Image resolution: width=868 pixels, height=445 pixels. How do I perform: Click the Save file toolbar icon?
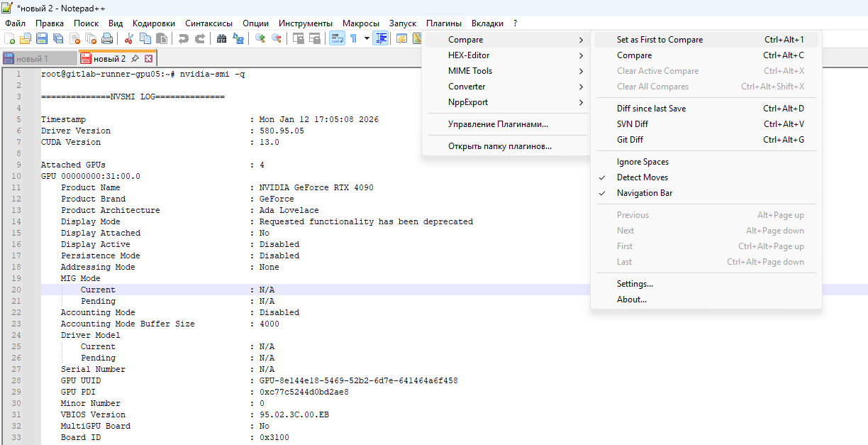click(x=42, y=38)
